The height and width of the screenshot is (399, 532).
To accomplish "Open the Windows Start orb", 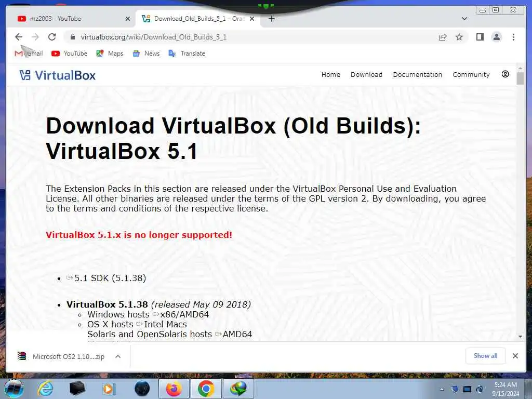I will coord(14,389).
